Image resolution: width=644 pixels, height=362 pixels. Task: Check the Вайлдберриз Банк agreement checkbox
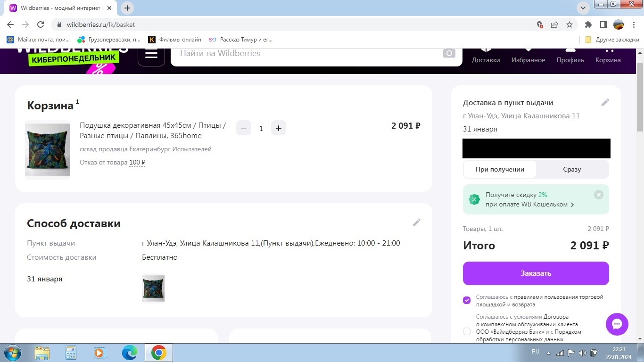467,331
